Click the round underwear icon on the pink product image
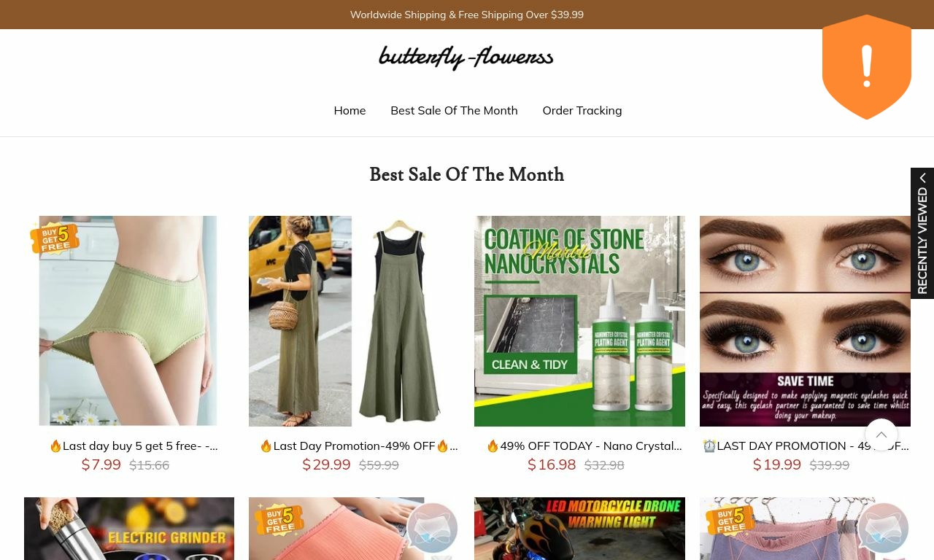934x560 pixels. pyautogui.click(x=432, y=528)
